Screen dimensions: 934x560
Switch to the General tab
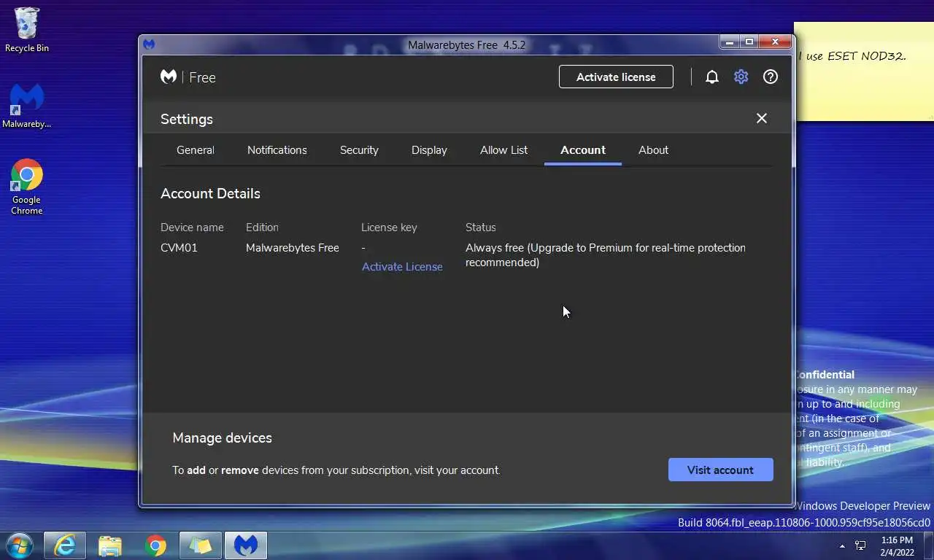[x=196, y=149]
